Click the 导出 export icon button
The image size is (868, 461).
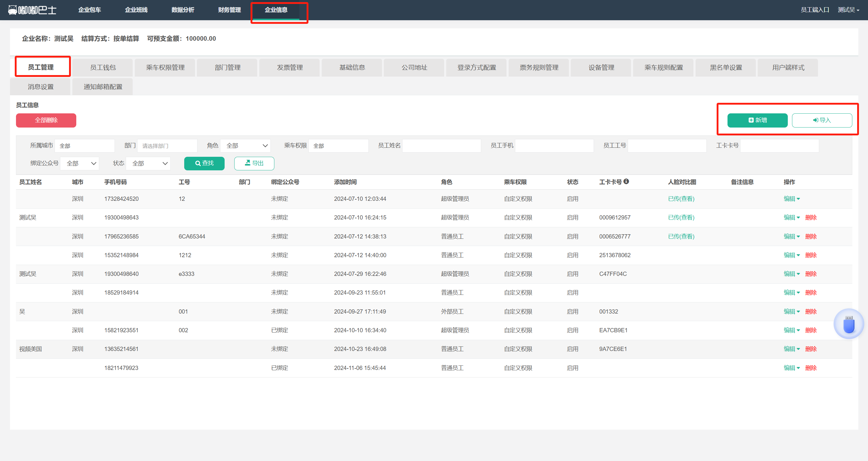coord(254,163)
